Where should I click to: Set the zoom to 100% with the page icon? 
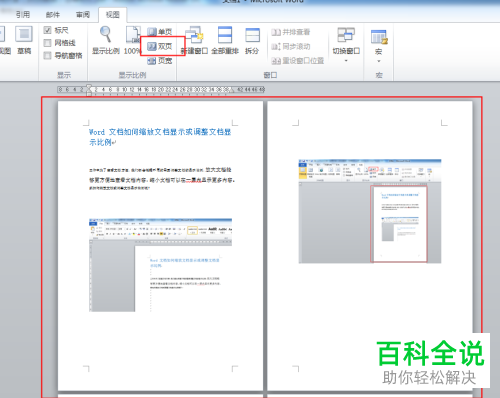(133, 40)
